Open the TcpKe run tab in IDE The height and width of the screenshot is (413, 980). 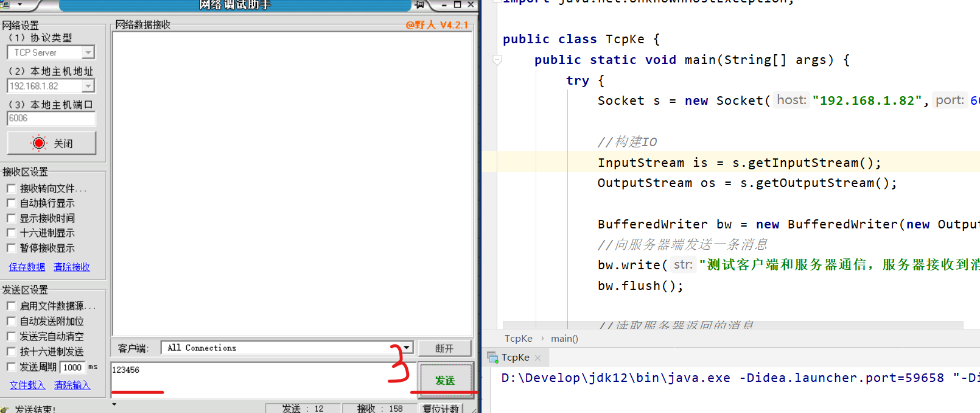[515, 358]
